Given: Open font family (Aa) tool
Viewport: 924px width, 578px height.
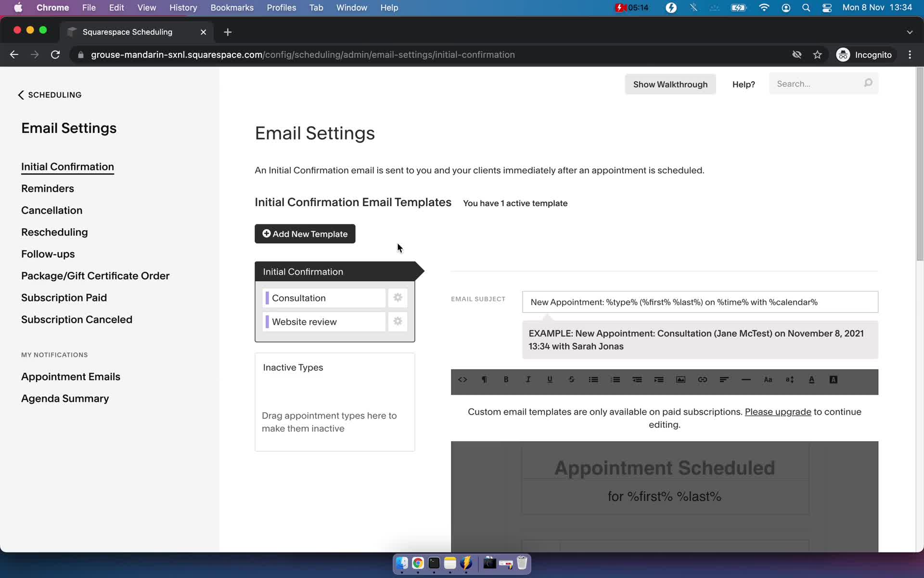Looking at the screenshot, I should tap(768, 380).
